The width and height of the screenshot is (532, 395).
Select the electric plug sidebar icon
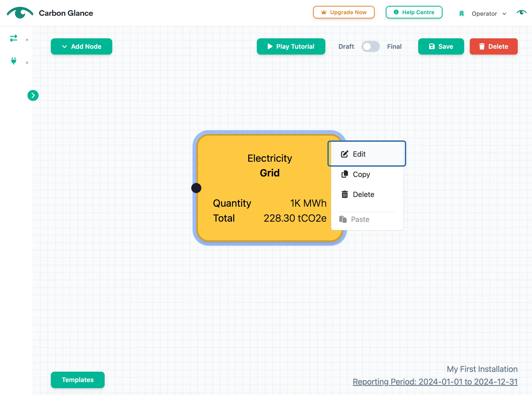click(x=14, y=61)
